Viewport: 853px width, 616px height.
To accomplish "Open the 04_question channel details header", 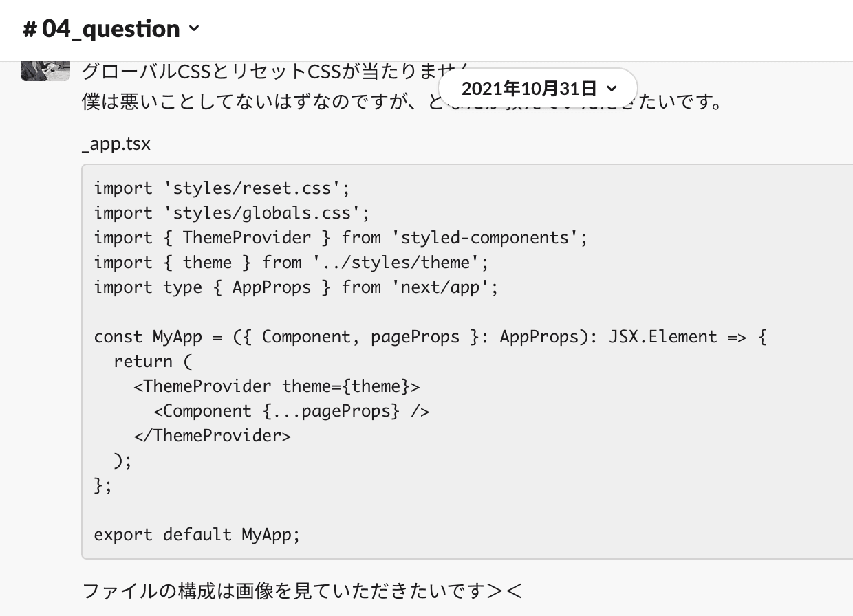I will pyautogui.click(x=111, y=29).
